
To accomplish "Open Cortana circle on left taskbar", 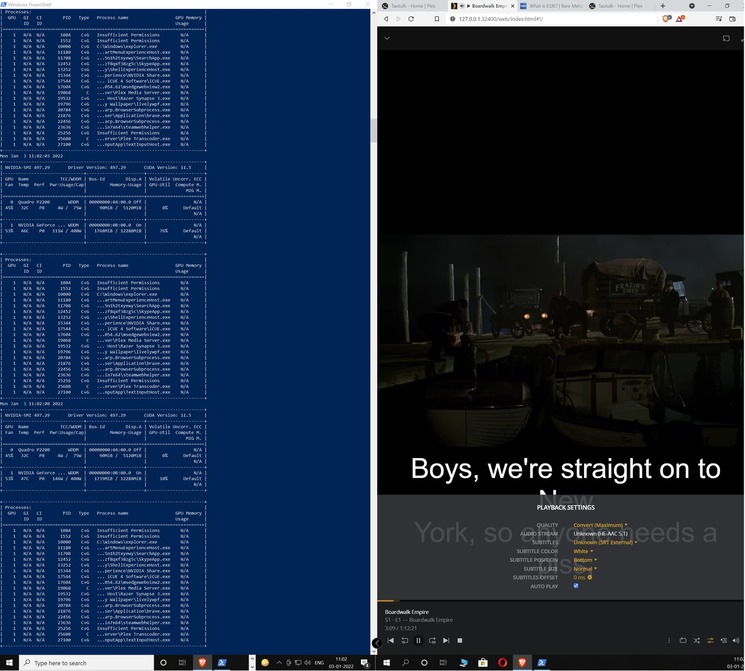I will [x=163, y=662].
